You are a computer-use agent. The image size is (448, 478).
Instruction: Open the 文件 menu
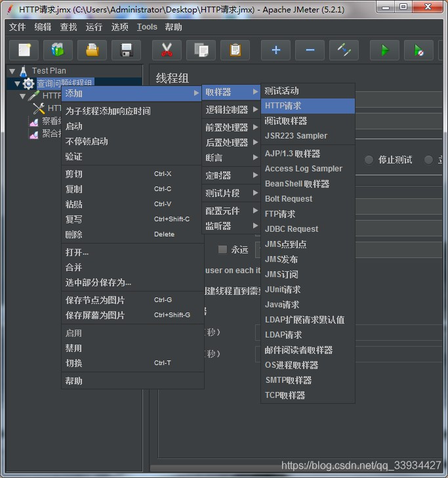pos(17,27)
